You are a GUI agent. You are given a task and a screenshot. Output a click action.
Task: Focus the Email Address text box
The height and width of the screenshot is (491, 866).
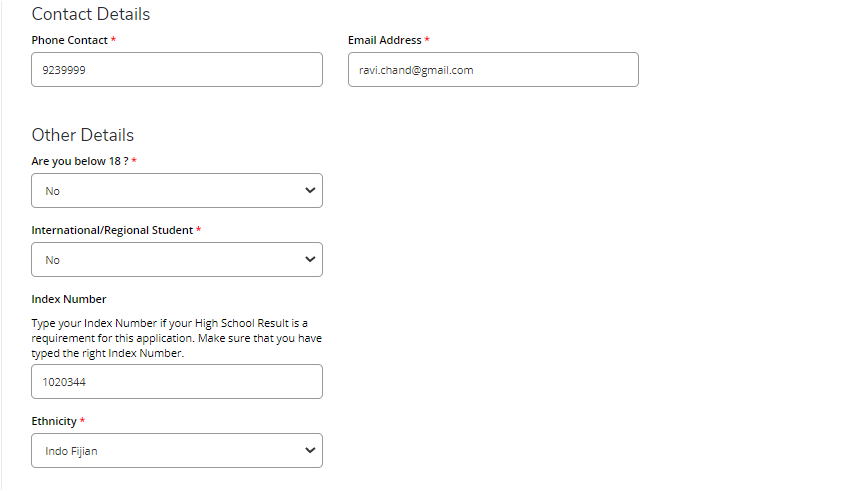click(x=493, y=70)
